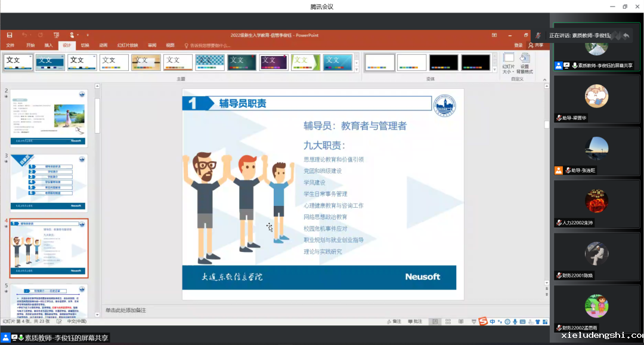
Task: Expand the theme gallery more arrow
Action: [357, 69]
